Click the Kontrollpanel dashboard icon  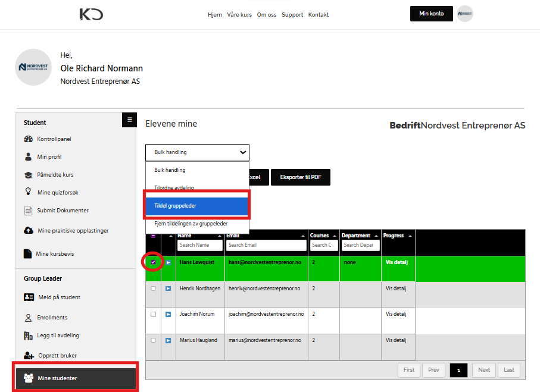(28, 139)
